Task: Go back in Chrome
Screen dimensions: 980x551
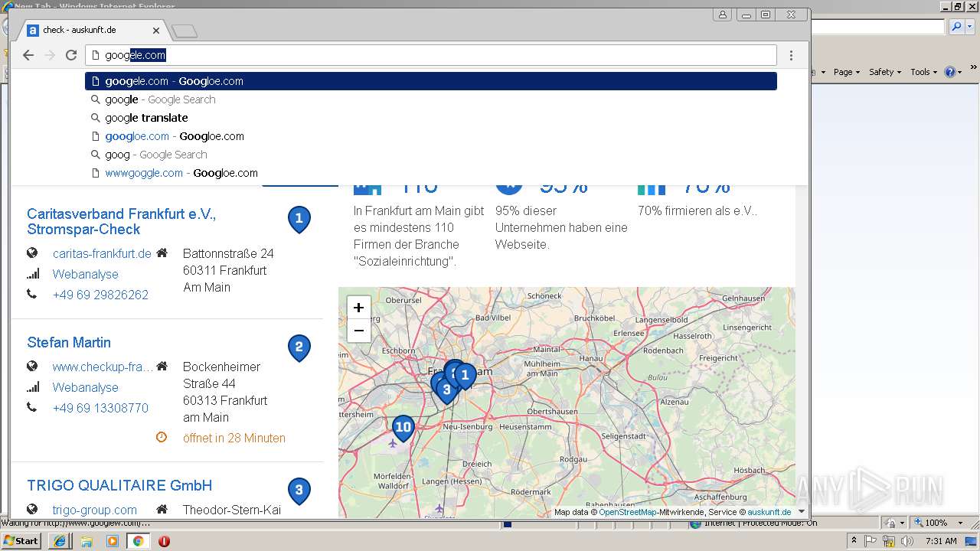Action: [28, 55]
